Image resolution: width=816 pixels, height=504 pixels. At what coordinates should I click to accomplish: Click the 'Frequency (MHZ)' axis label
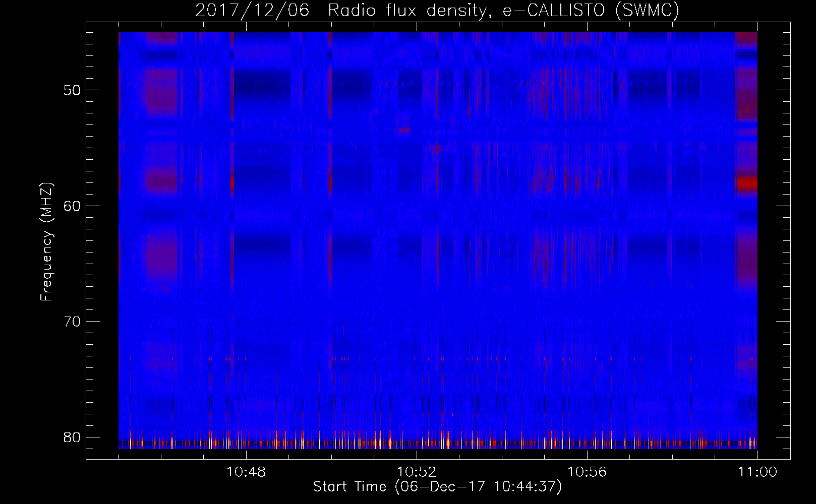tap(46, 242)
